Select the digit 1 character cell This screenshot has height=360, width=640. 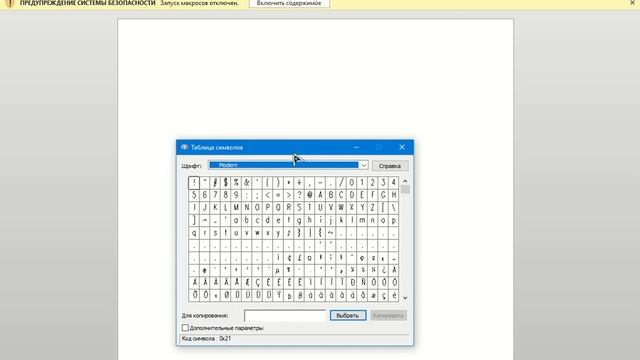(x=362, y=182)
